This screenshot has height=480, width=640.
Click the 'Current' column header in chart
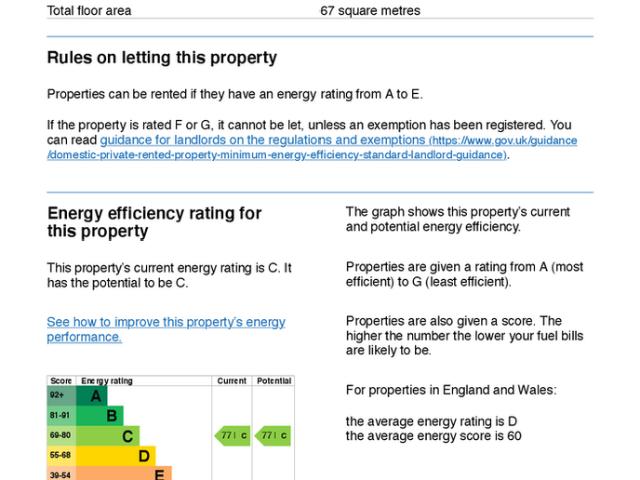pos(232,381)
